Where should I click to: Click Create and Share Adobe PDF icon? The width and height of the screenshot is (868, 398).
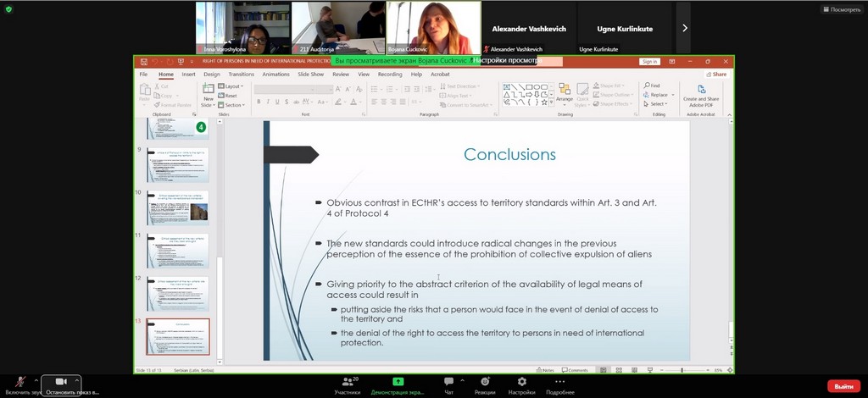[701, 94]
